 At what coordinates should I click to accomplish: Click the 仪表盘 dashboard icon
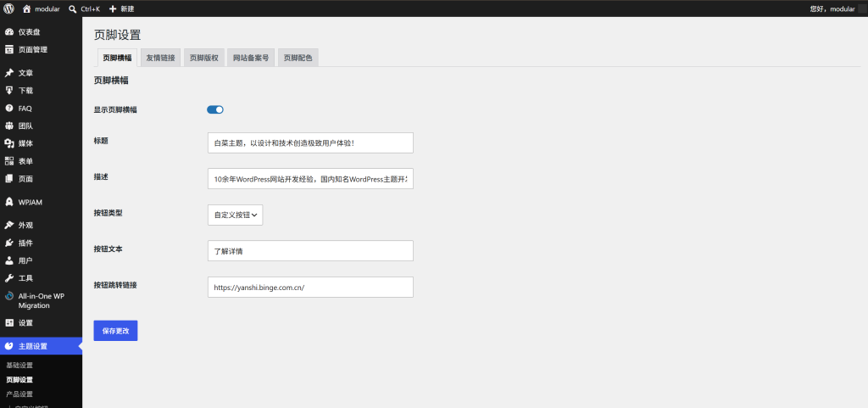coord(8,32)
